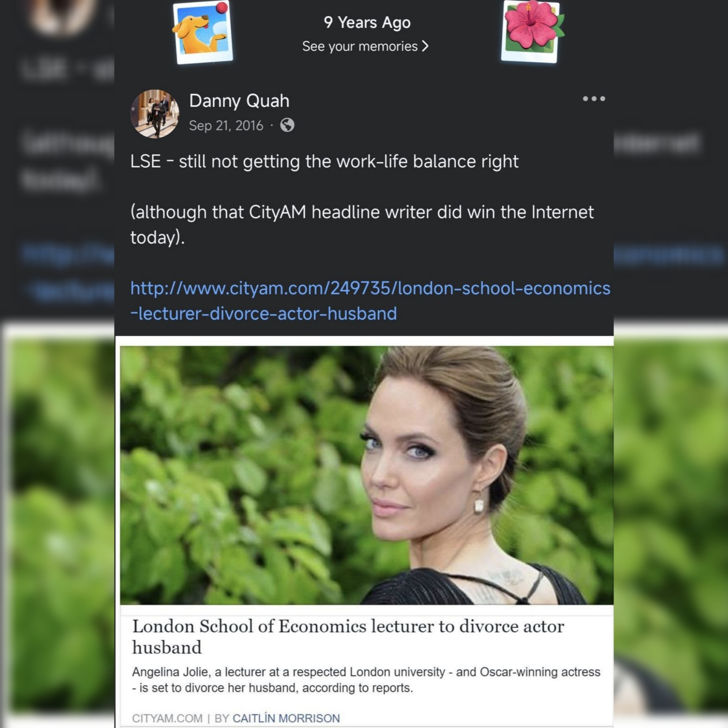Click the lecturer-divorce-actor-husband link line

pyautogui.click(x=264, y=313)
